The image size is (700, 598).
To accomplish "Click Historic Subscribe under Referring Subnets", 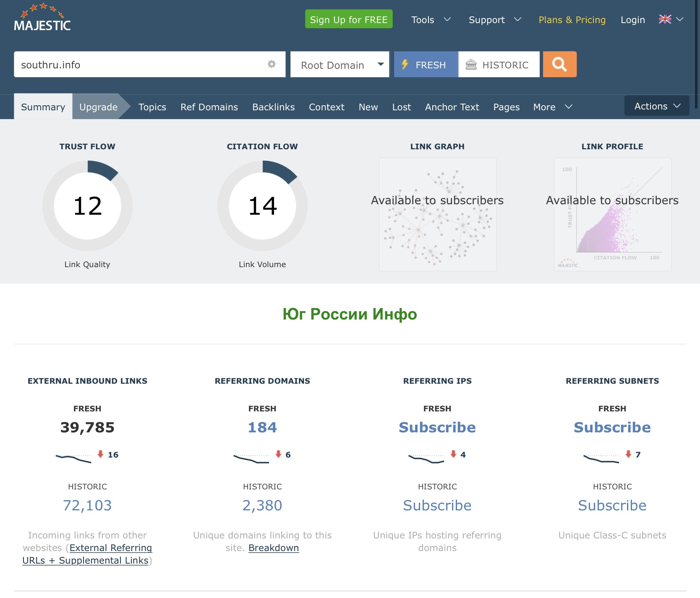I will pos(612,505).
